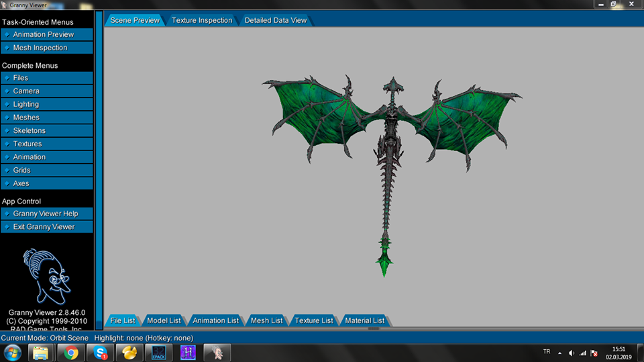This screenshot has width=644, height=362.
Task: Click the blue vertical bar beside the menus
Action: point(99,171)
